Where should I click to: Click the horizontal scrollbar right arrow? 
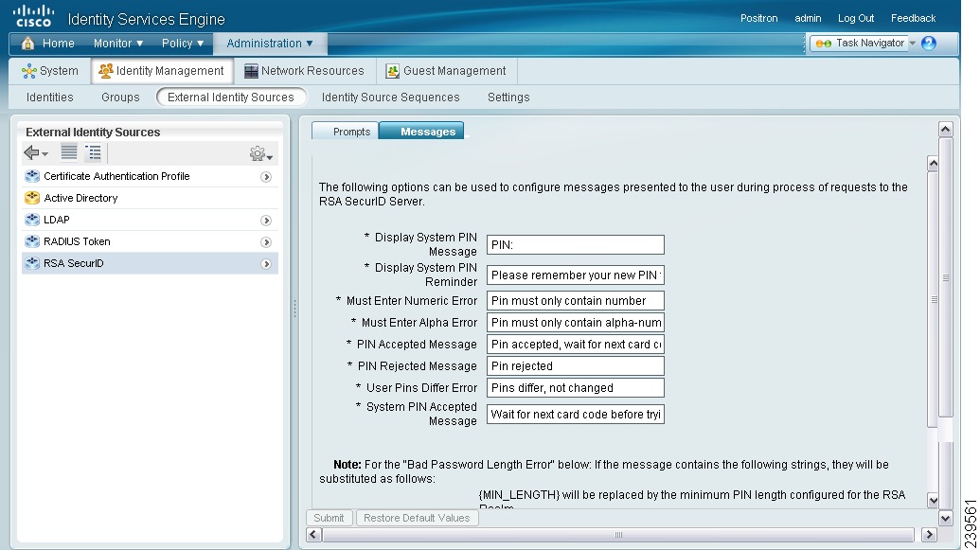(x=930, y=535)
